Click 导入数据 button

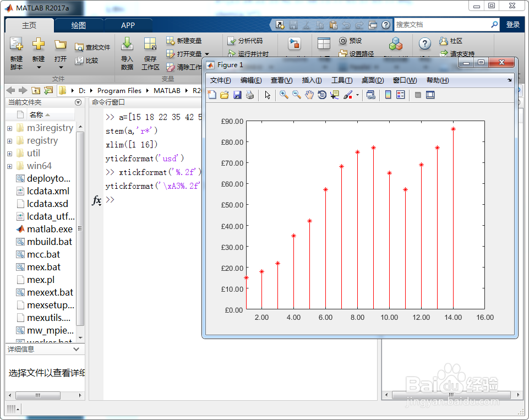(127, 53)
